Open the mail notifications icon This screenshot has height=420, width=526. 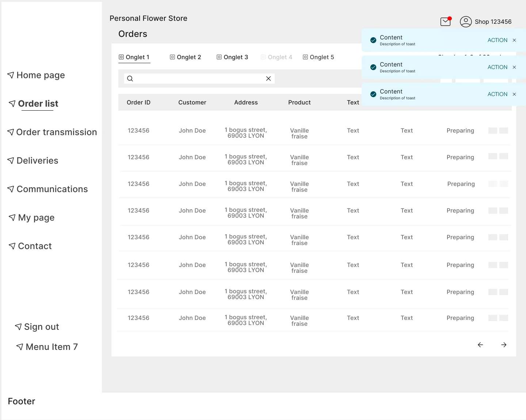pos(446,22)
